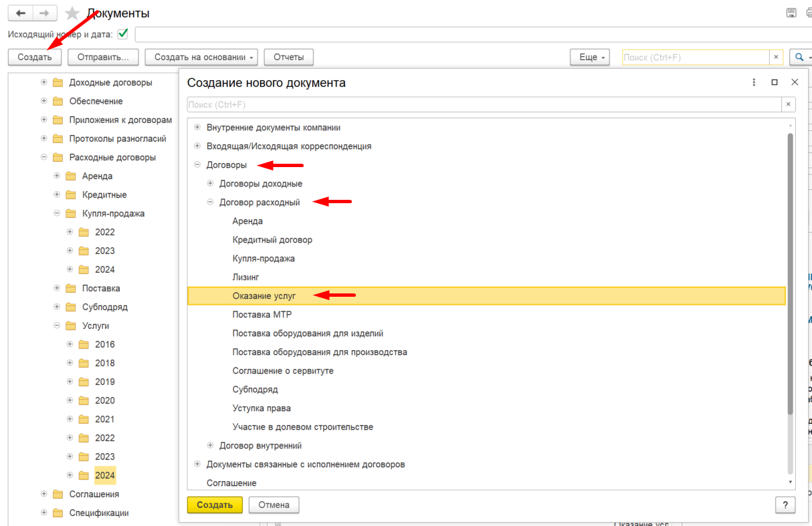The image size is (812, 526).
Task: Open the Еще dropdown menu
Action: pos(590,57)
